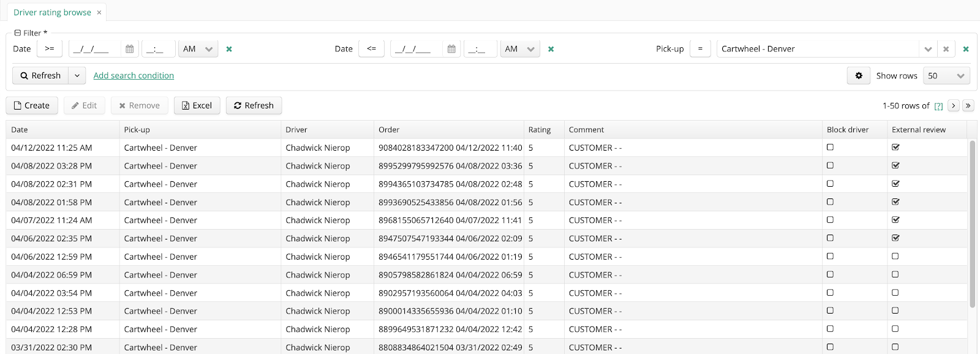The height and width of the screenshot is (354, 980).
Task: Change the <= operator on second Date
Action: pyautogui.click(x=372, y=49)
